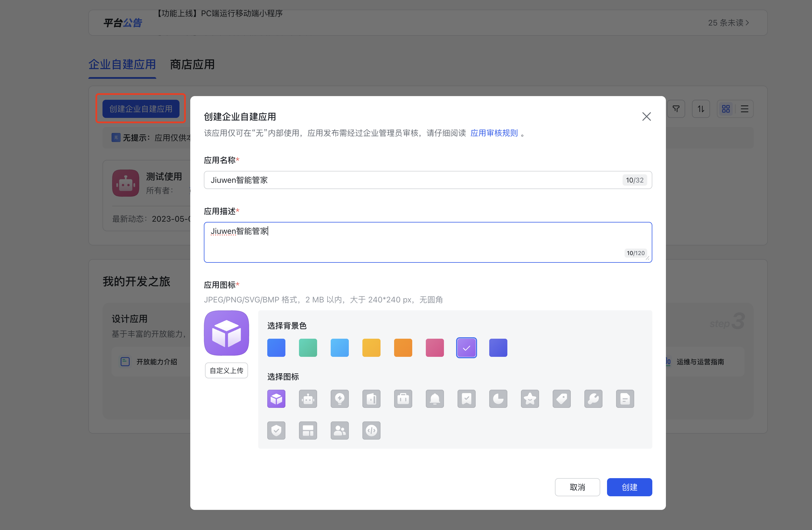
Task: Select the lightbulb app icon
Action: 339,398
